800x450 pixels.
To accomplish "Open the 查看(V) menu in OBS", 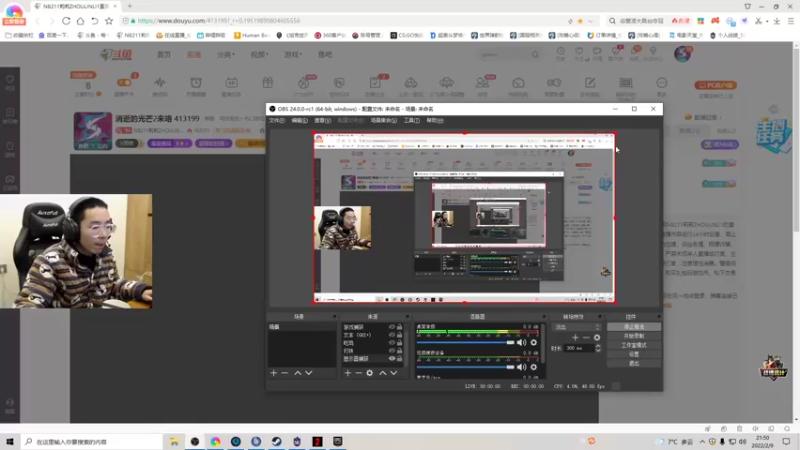I will click(x=322, y=120).
